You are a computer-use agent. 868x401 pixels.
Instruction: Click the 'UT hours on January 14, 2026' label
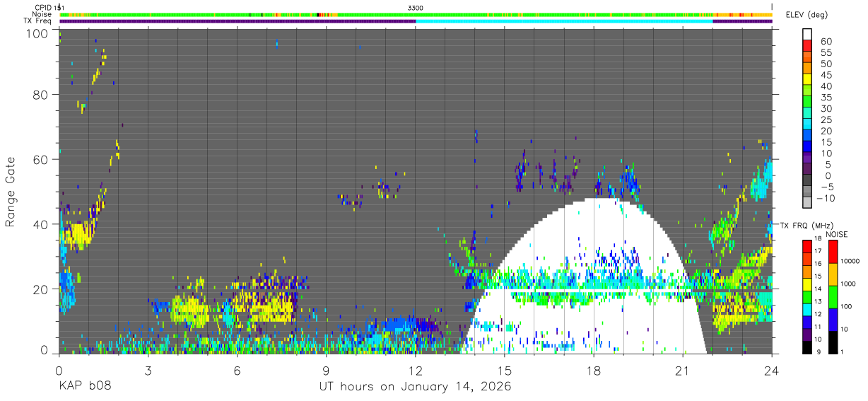coord(415,387)
